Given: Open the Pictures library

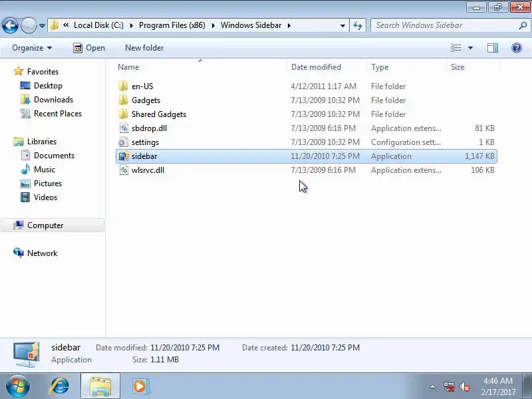Looking at the screenshot, I should (x=48, y=184).
